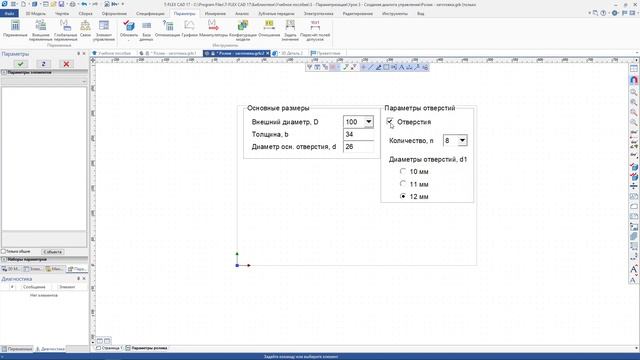This screenshot has height=360, width=640.
Task: Select the 11 мм radio button
Action: coord(403,184)
